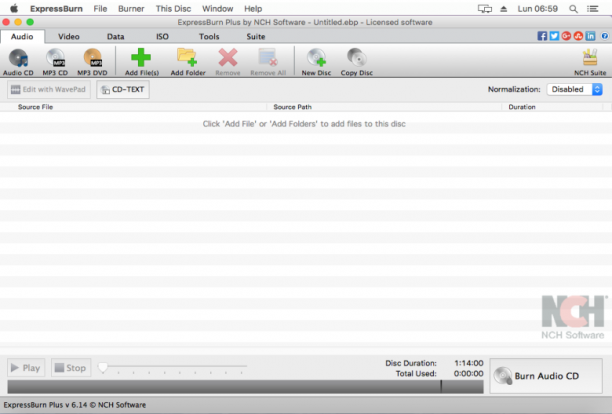Click the 'Add File' hint text in list

(304, 124)
